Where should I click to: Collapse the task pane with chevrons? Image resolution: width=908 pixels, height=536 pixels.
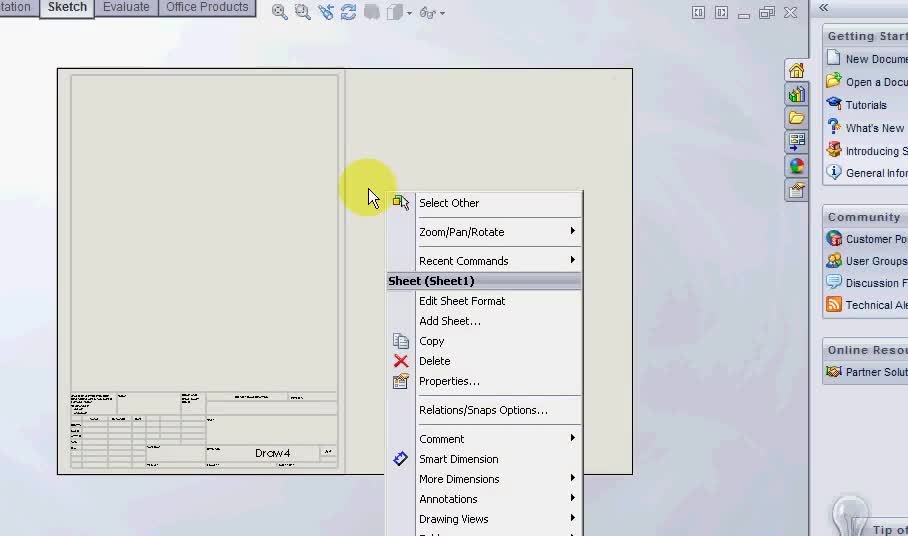click(823, 8)
